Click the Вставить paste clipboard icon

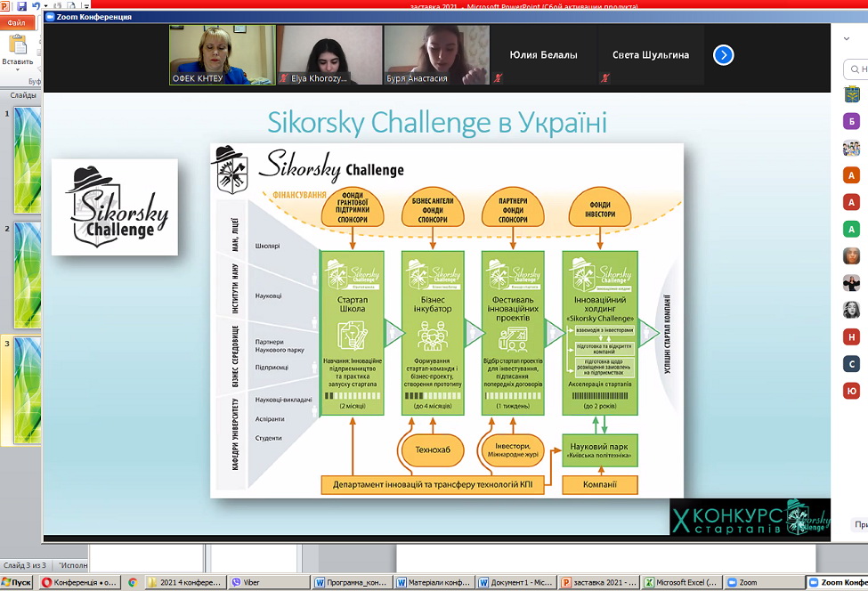click(x=18, y=45)
